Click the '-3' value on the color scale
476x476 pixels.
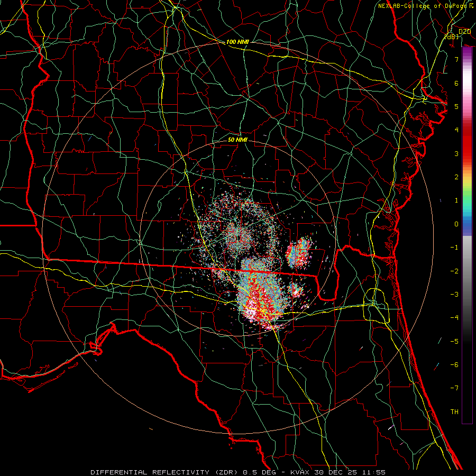(454, 295)
